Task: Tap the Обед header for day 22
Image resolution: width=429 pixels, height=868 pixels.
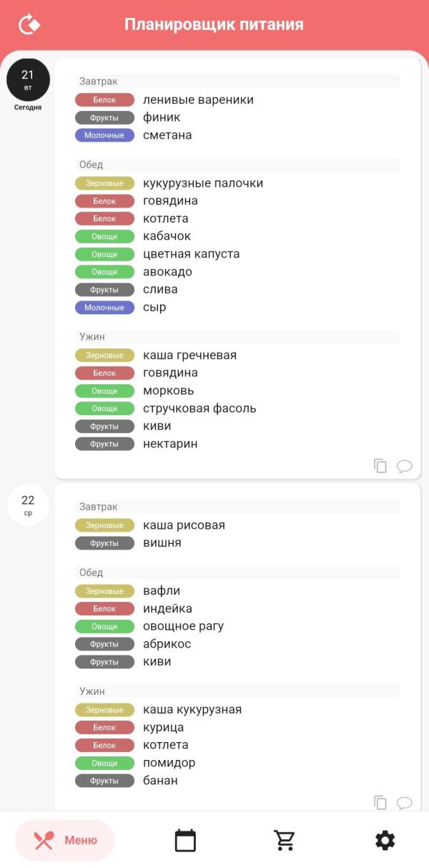Action: [x=237, y=572]
